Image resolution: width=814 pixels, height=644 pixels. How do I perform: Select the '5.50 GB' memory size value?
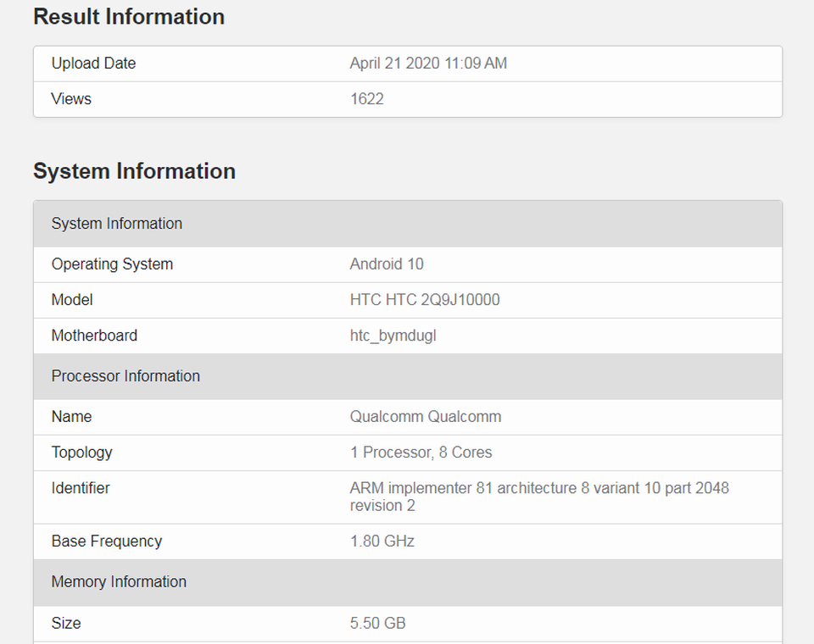pyautogui.click(x=378, y=624)
